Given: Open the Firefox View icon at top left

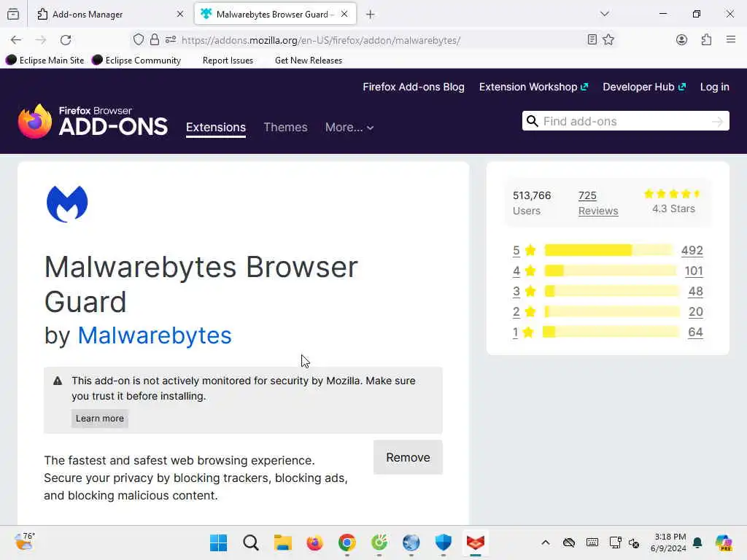Looking at the screenshot, I should click(13, 15).
